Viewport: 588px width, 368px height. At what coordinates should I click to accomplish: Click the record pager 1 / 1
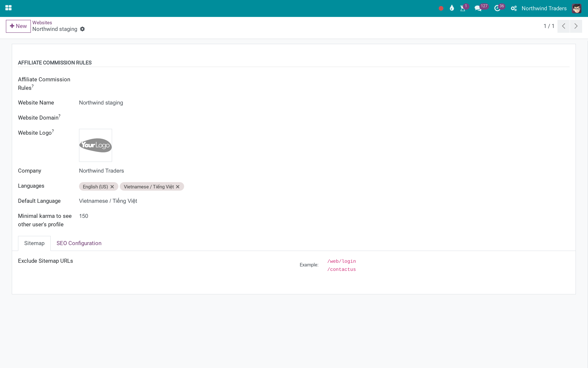(549, 26)
